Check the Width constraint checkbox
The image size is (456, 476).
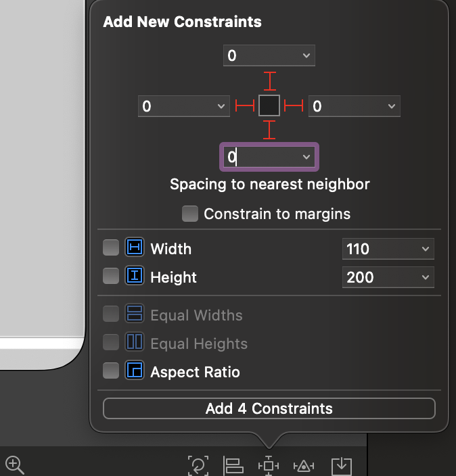point(111,247)
